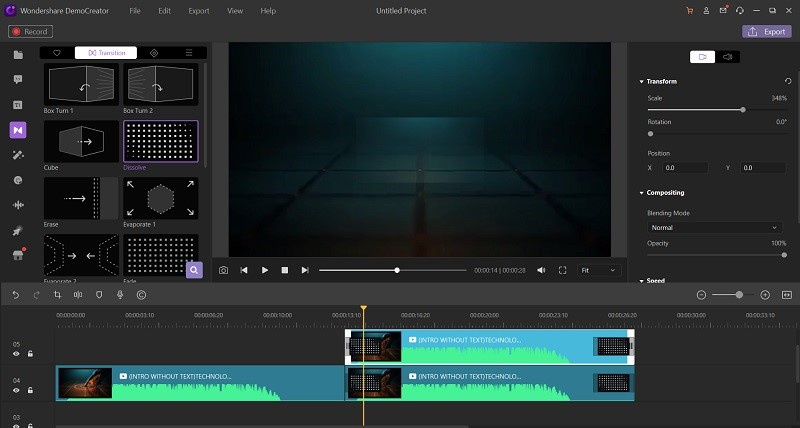Click the Record button
The image size is (800, 428).
(30, 32)
